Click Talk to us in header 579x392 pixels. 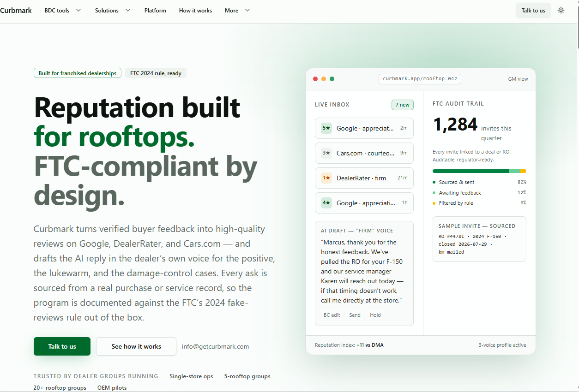(x=533, y=10)
